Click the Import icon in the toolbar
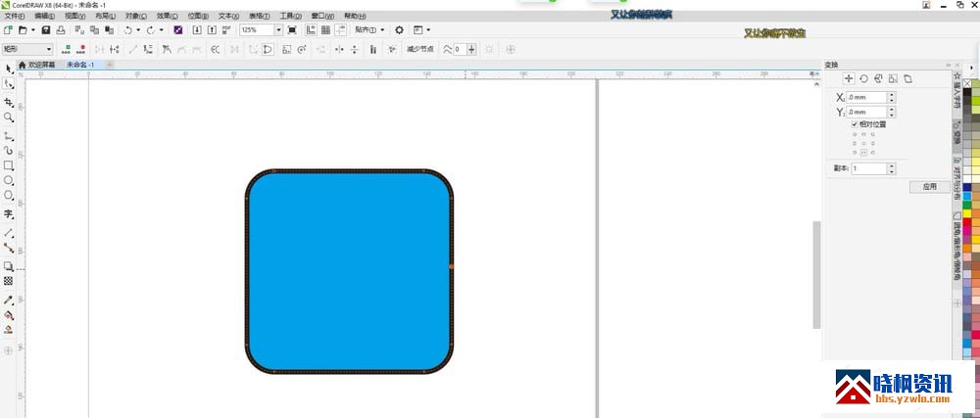The image size is (980, 418). [x=197, y=30]
